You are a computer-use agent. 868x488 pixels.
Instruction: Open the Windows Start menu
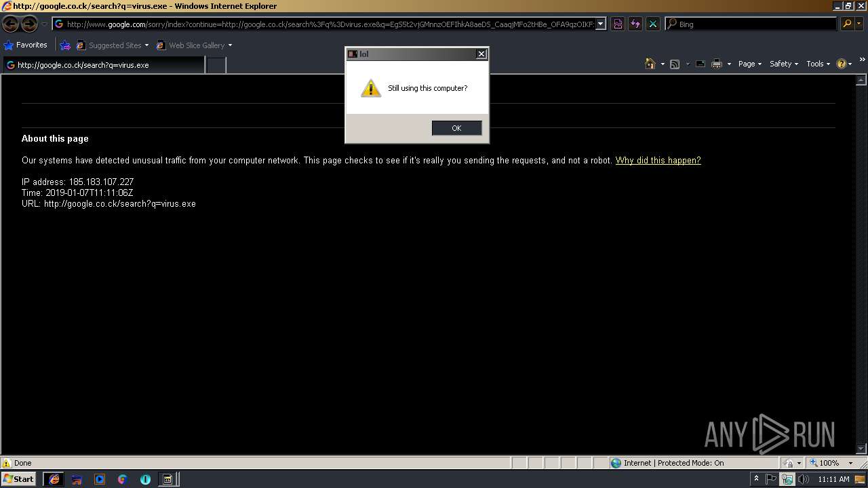point(18,479)
